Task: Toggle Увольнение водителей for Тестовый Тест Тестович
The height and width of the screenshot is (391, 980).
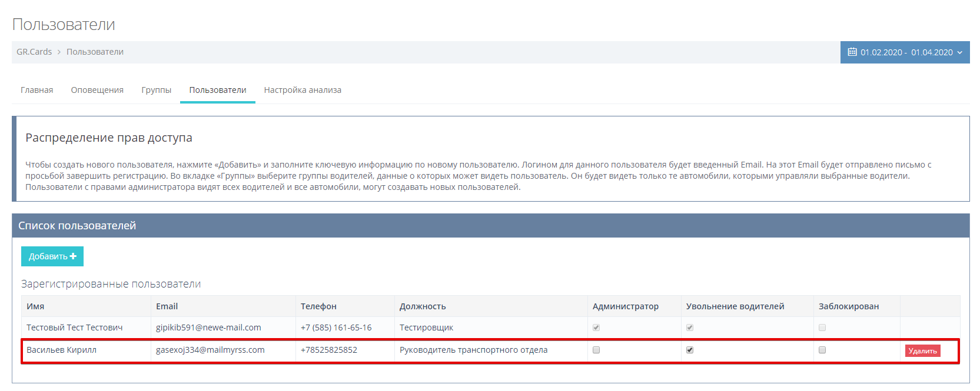Action: point(690,327)
